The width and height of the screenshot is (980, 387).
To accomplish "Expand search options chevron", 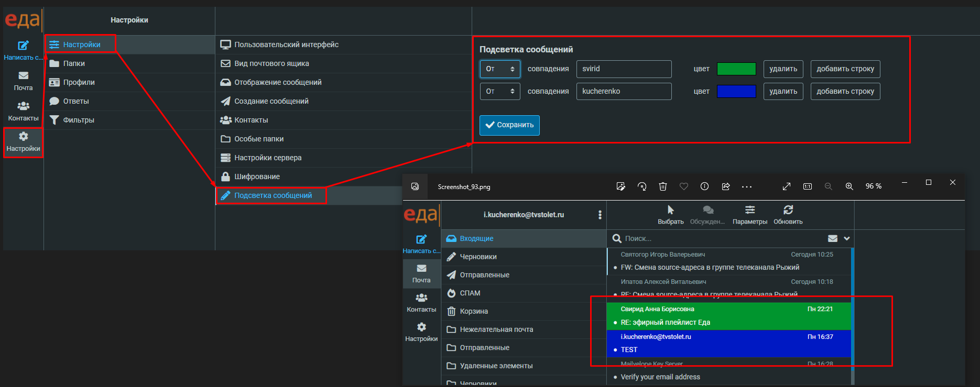I will coord(847,238).
